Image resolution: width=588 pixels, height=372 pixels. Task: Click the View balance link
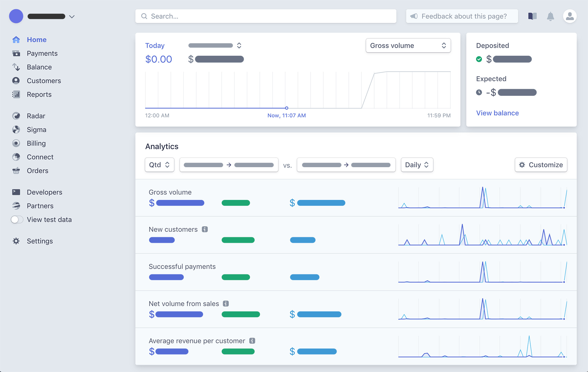tap(497, 113)
